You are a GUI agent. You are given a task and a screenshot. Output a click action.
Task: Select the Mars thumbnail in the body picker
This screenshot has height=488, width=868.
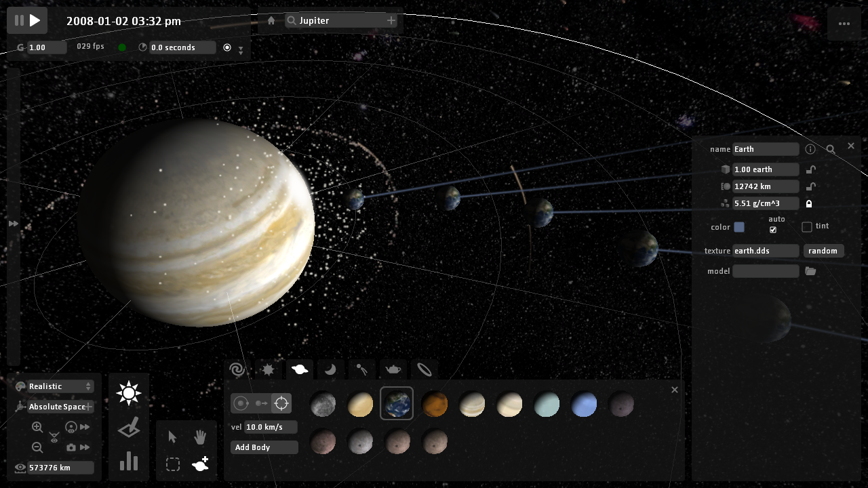(435, 404)
